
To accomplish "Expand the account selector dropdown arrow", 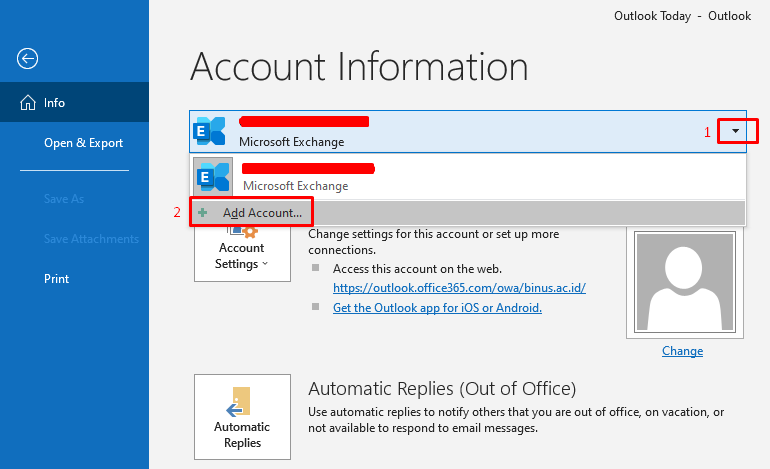I will (x=735, y=131).
